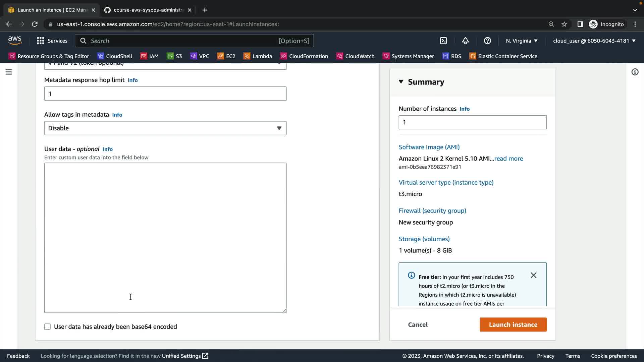This screenshot has height=362, width=644.
Task: Click the AWS logo home icon
Action: tap(15, 41)
